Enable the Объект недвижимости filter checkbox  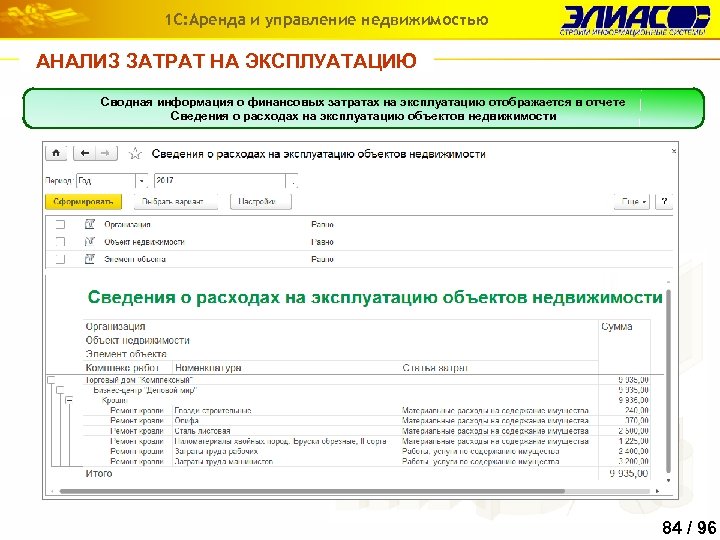(60, 242)
